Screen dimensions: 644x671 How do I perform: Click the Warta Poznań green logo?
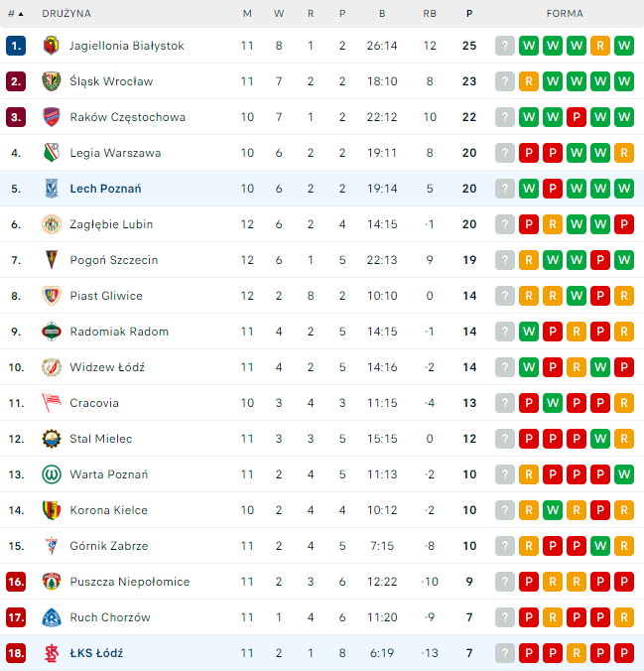[52, 474]
